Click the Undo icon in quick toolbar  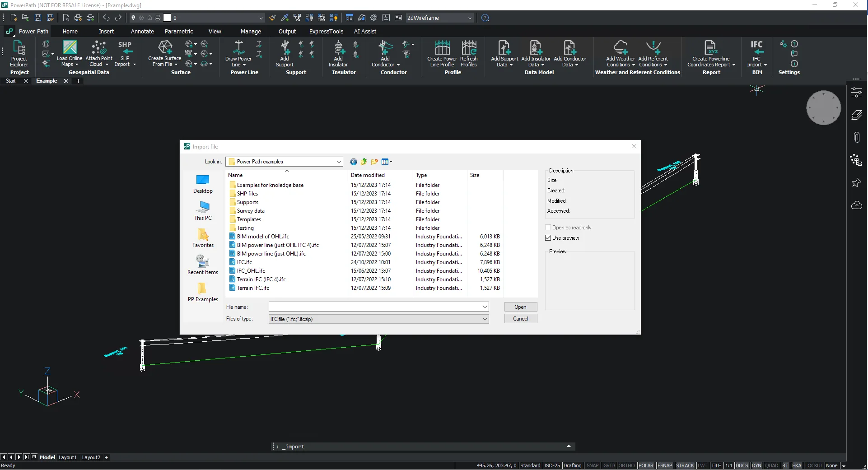pyautogui.click(x=106, y=18)
